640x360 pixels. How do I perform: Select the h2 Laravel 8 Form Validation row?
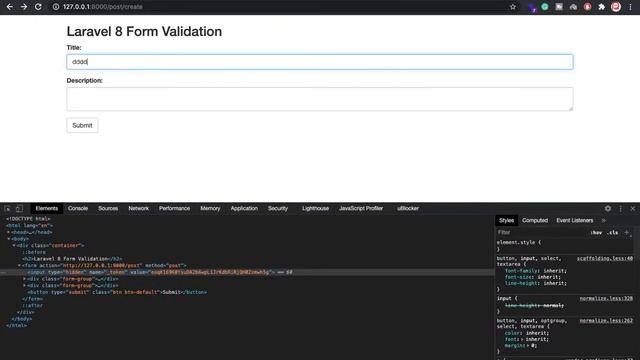(72, 259)
